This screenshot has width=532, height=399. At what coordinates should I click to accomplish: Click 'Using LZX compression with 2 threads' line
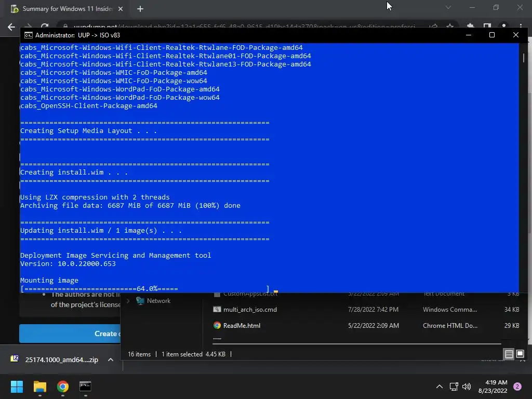click(x=95, y=197)
